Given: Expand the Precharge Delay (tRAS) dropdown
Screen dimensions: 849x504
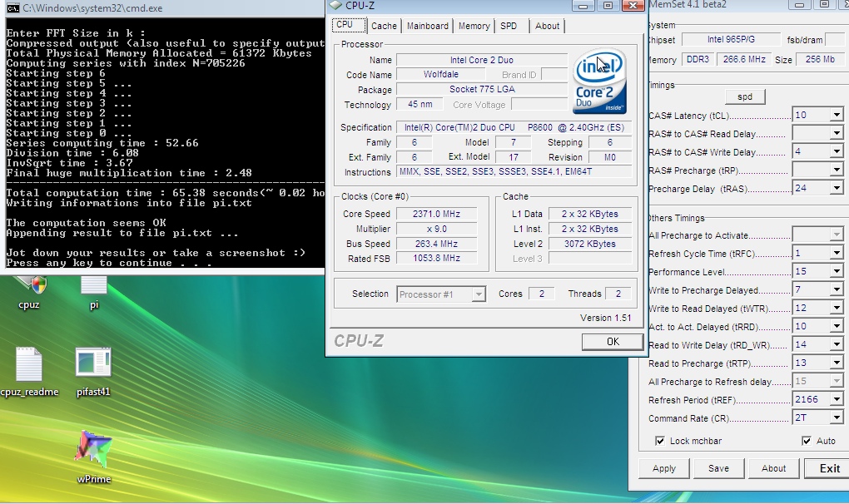Looking at the screenshot, I should (x=837, y=188).
